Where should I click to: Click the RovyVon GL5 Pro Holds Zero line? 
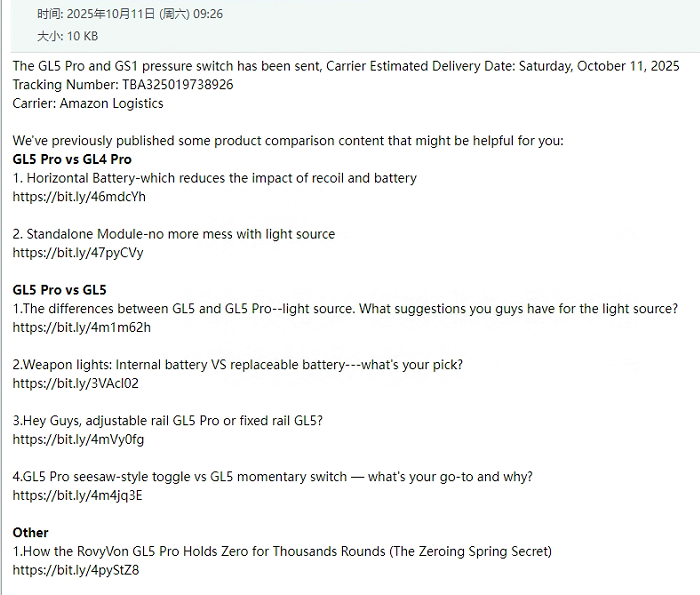pos(282,551)
